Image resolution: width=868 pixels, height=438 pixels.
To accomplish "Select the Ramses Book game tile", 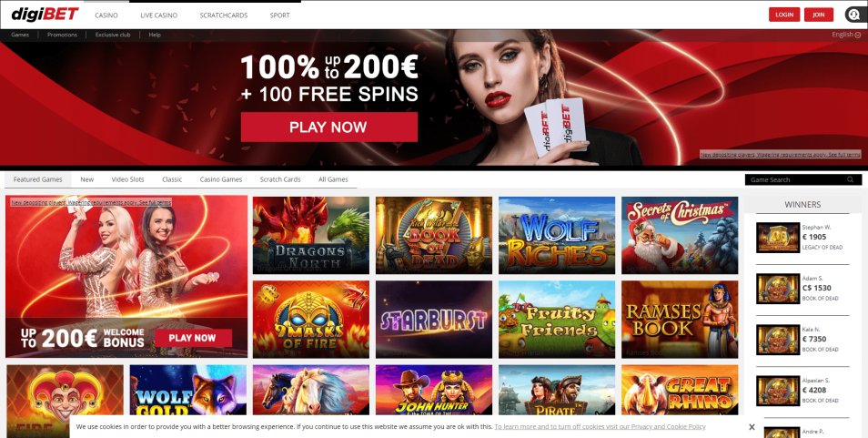I will [680, 320].
